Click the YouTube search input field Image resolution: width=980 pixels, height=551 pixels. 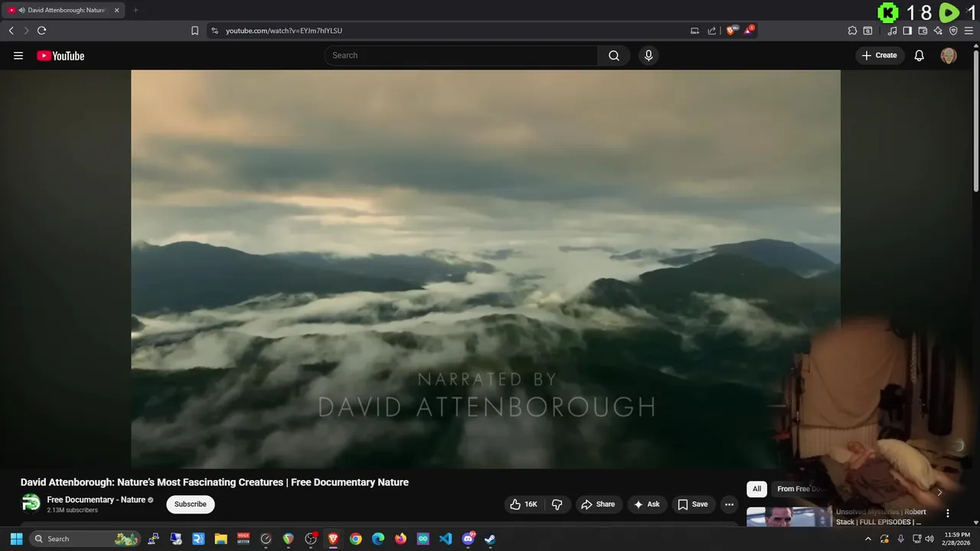point(462,55)
